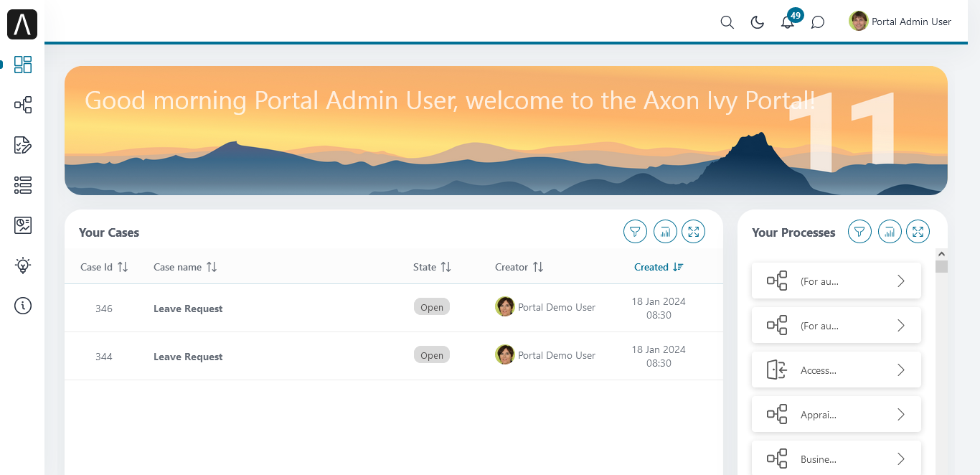Open the chat bubble icon
The height and width of the screenshot is (475, 980).
click(818, 22)
